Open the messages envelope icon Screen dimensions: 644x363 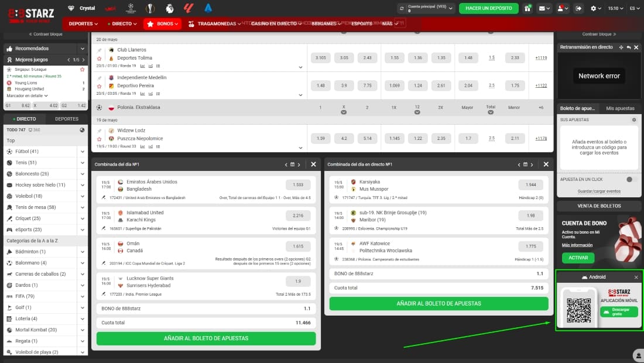(x=544, y=8)
